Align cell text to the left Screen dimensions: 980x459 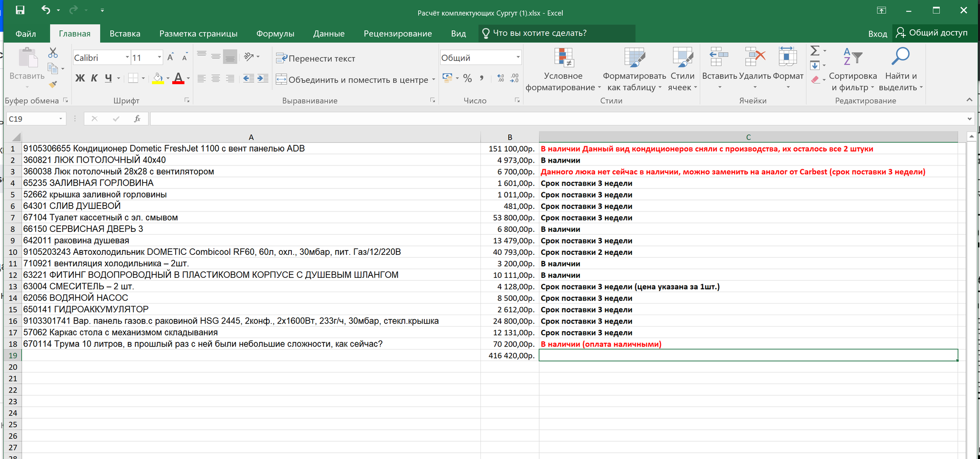pos(202,78)
